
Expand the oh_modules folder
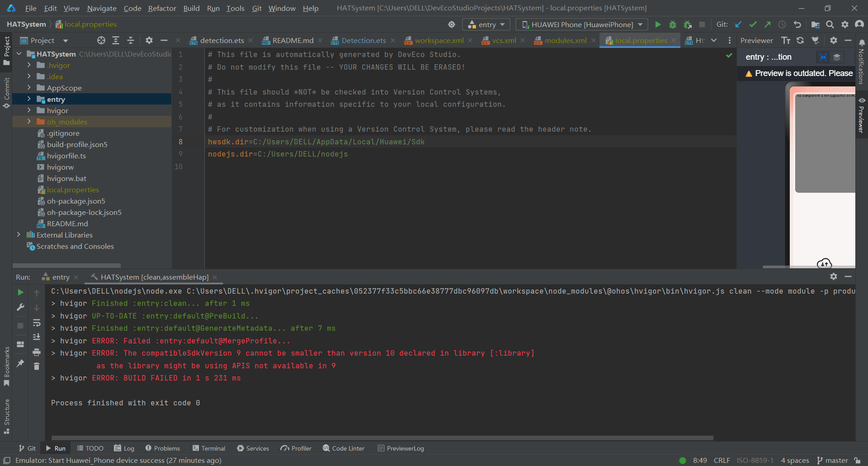point(29,122)
